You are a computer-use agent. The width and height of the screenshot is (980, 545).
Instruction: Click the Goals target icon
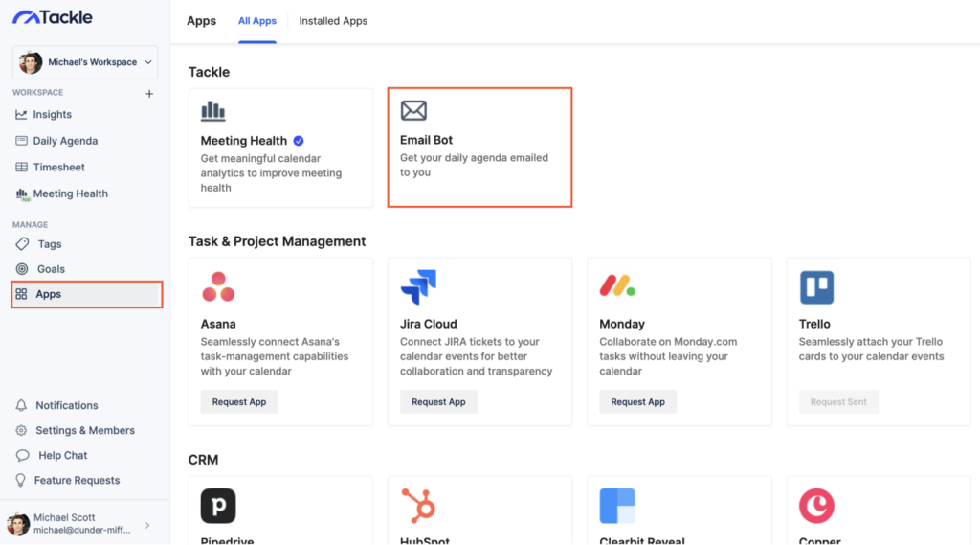[22, 269]
